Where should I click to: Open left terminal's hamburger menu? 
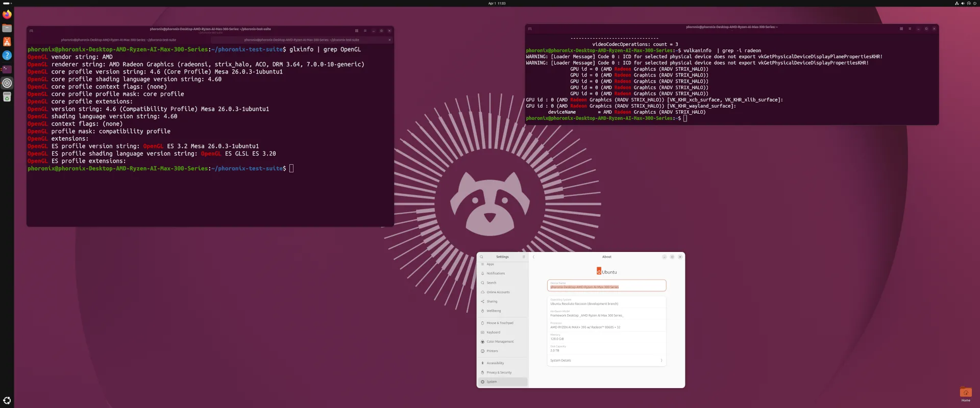[x=365, y=31]
